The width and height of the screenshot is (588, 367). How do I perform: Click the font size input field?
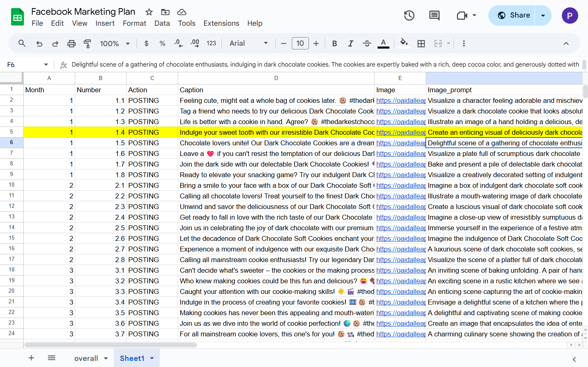[x=300, y=43]
